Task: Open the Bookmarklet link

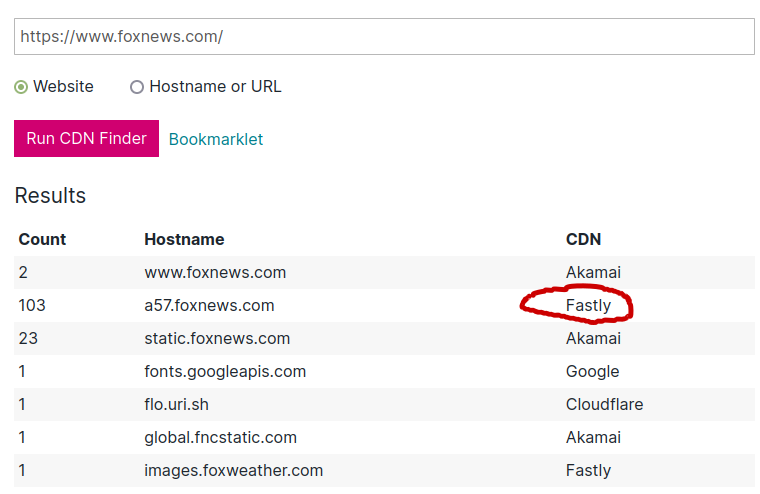Action: coord(216,139)
